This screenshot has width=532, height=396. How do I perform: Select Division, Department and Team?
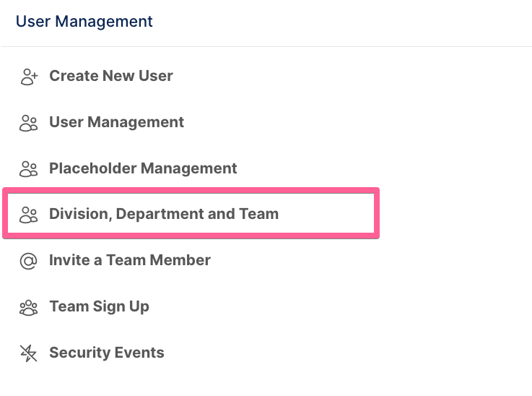pyautogui.click(x=164, y=214)
